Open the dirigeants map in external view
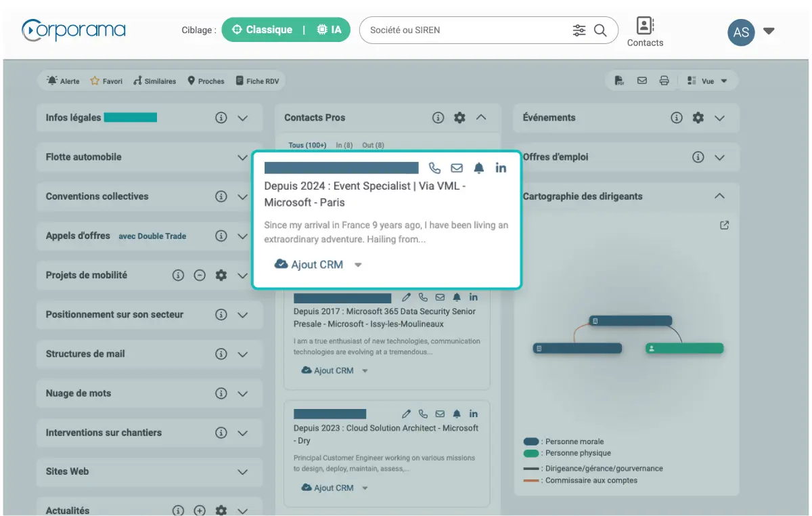The width and height of the screenshot is (812, 516). point(725,225)
